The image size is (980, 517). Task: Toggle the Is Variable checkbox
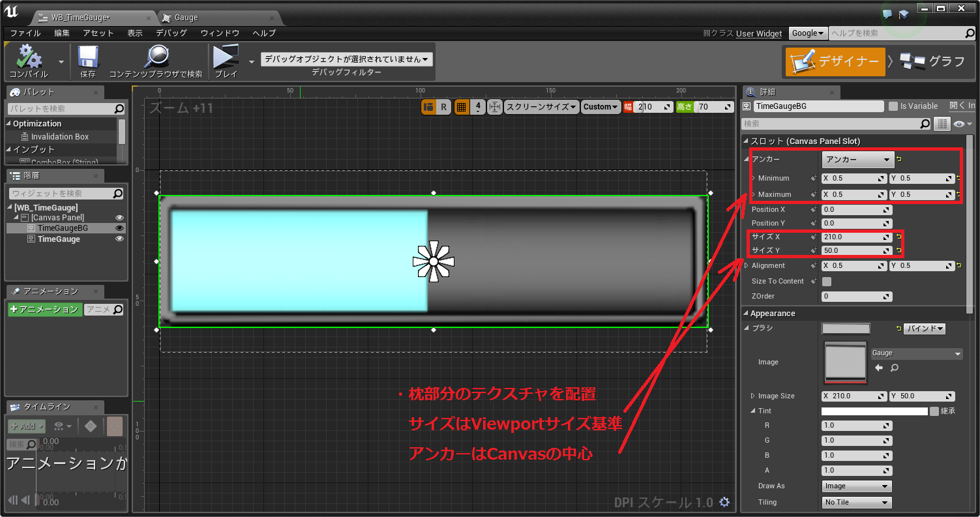893,106
